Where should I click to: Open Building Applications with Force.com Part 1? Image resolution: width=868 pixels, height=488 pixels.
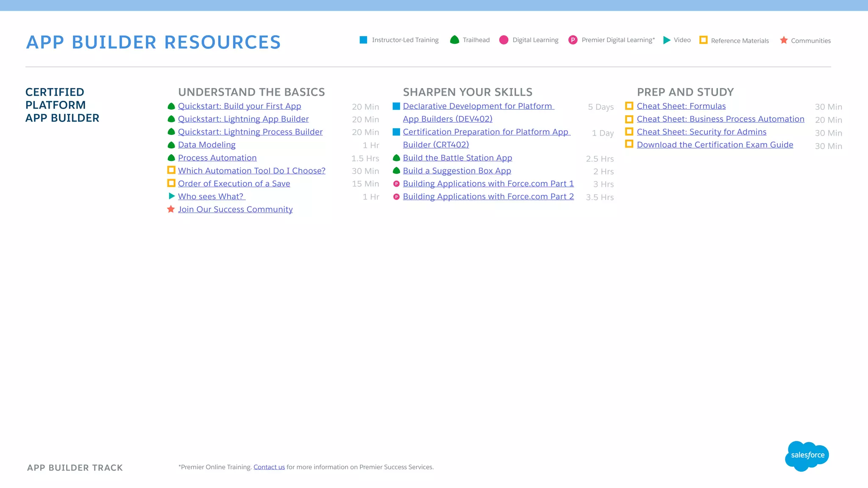click(x=488, y=184)
